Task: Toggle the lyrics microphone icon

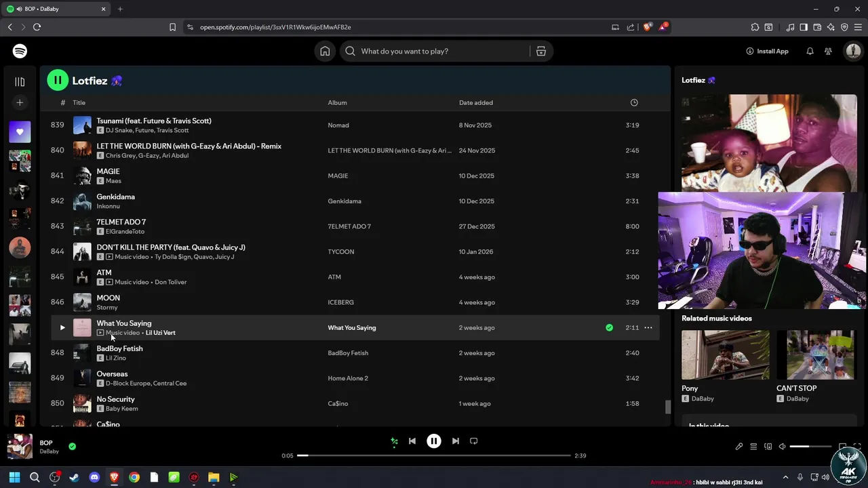Action: pyautogui.click(x=739, y=447)
